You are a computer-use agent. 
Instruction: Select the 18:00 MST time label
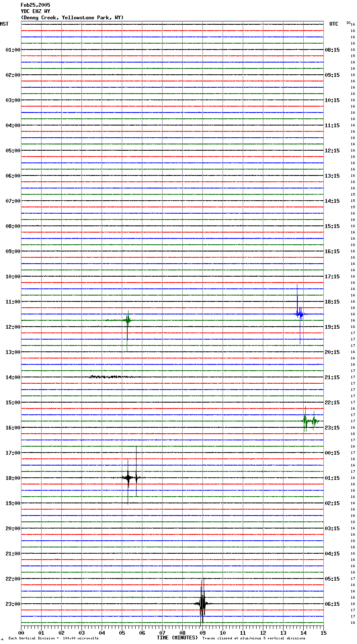pos(13,478)
